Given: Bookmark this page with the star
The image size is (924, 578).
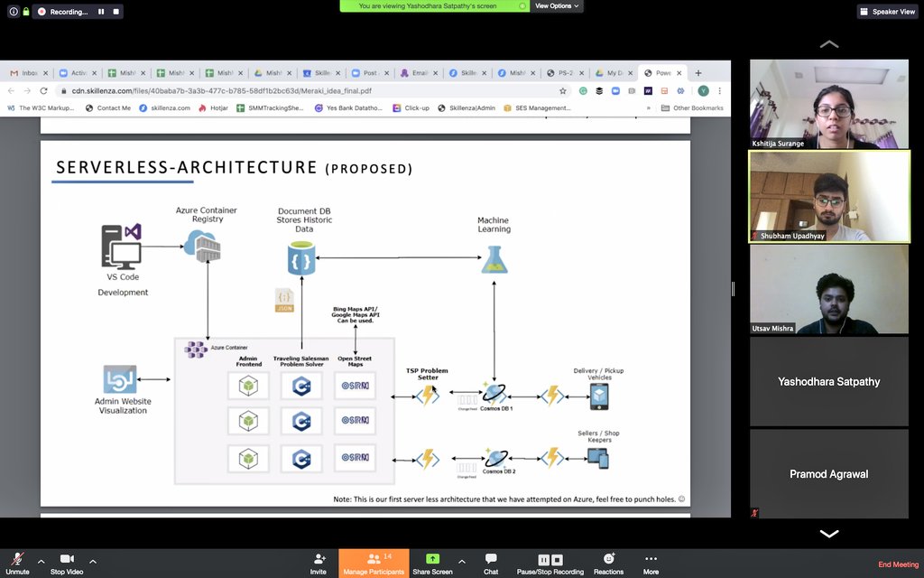Looking at the screenshot, I should (563, 91).
